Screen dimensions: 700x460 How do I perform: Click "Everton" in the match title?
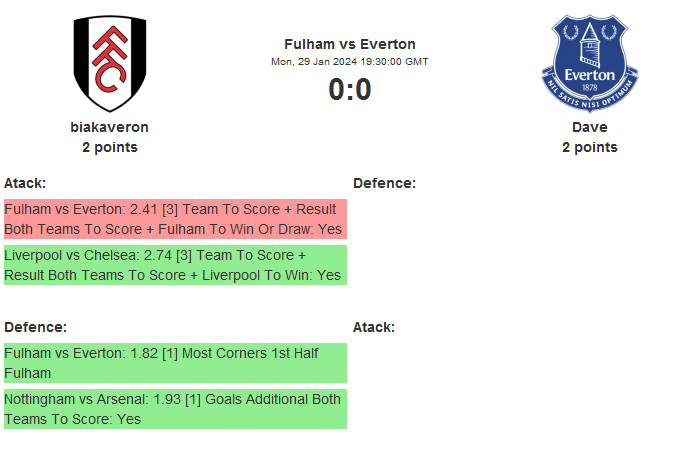(388, 44)
